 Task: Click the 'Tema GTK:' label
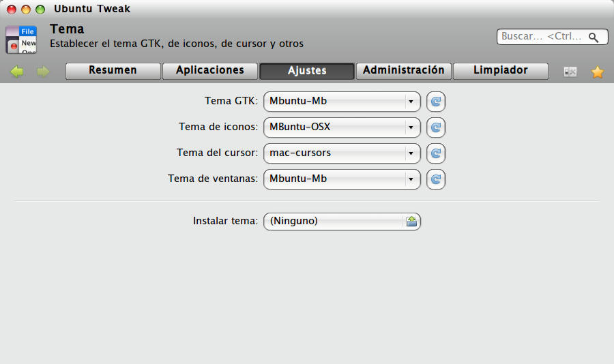(231, 101)
